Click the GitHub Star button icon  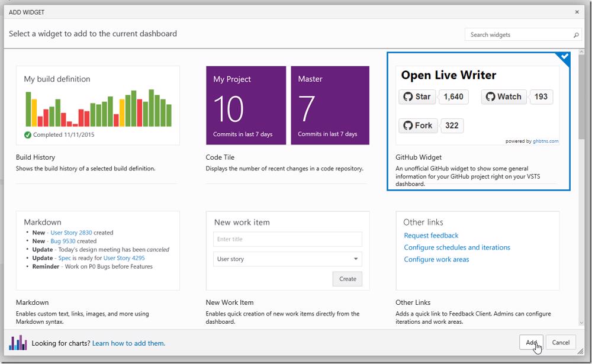point(408,96)
